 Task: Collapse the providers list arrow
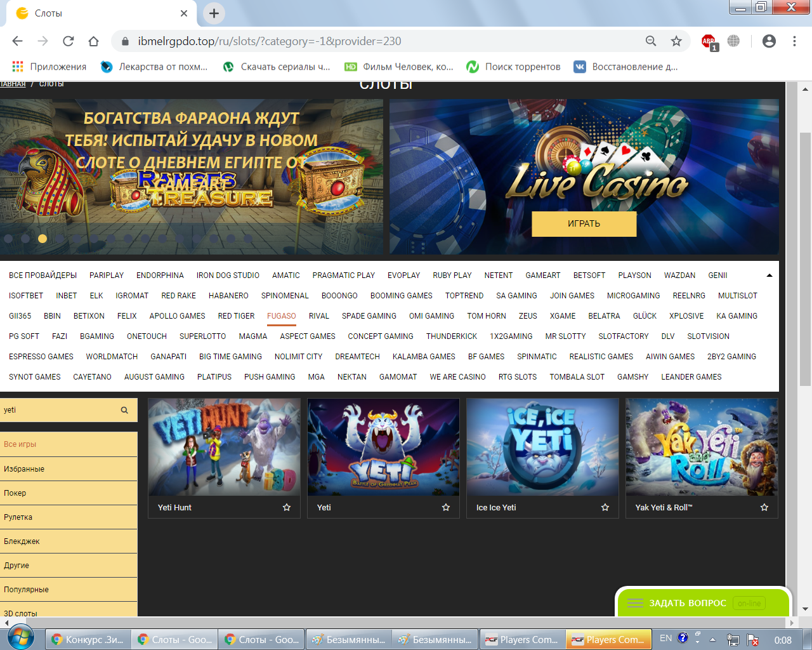pyautogui.click(x=769, y=275)
